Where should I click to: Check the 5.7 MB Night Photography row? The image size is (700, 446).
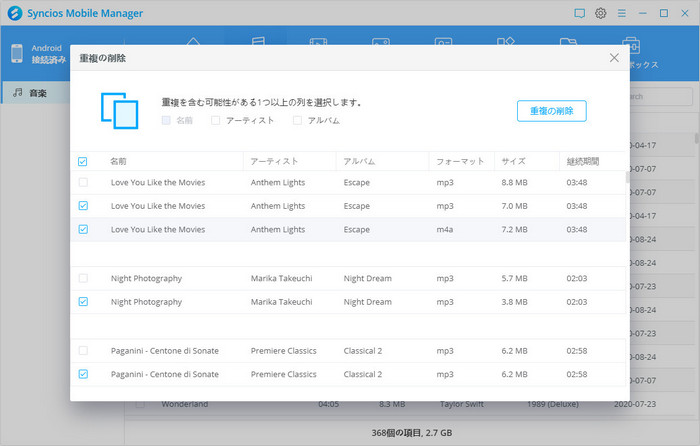coord(83,278)
